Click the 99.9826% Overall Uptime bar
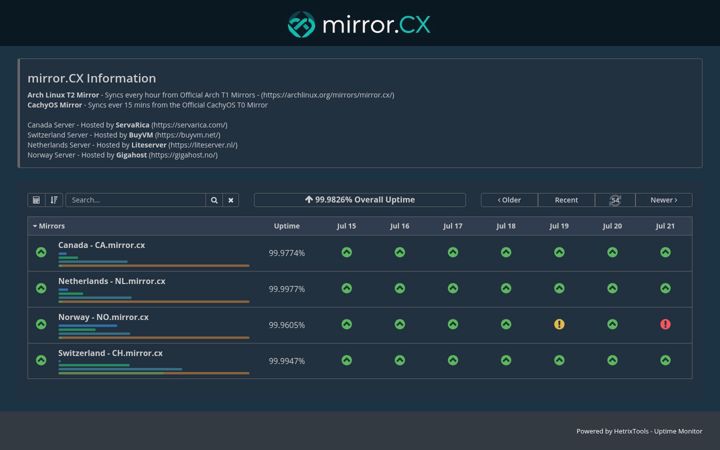 coord(360,200)
